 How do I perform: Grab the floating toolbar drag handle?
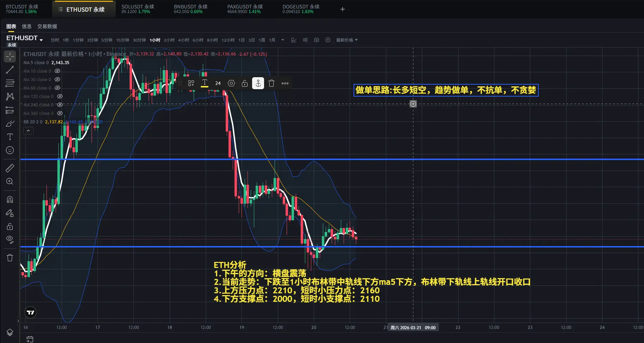[x=180, y=83]
